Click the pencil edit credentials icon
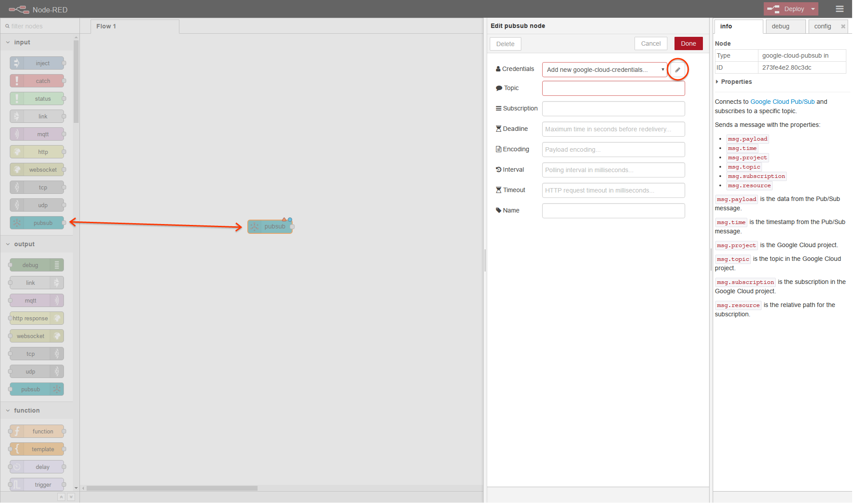Screen dimensions: 853x504 [x=678, y=70]
